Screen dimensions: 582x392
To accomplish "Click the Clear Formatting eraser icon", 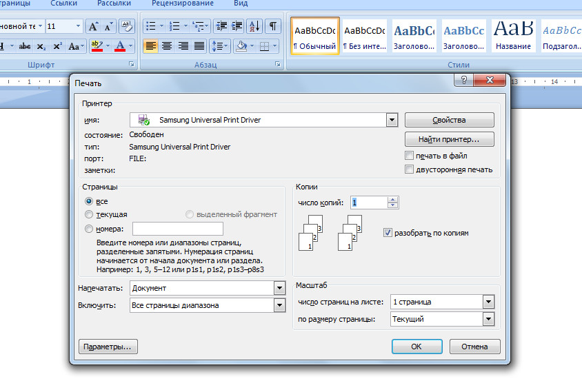I will tap(127, 27).
